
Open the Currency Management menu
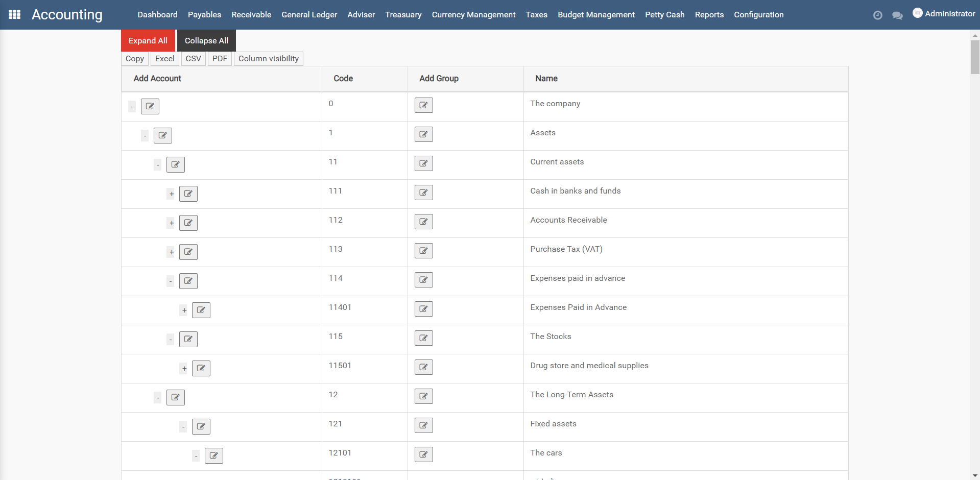474,15
